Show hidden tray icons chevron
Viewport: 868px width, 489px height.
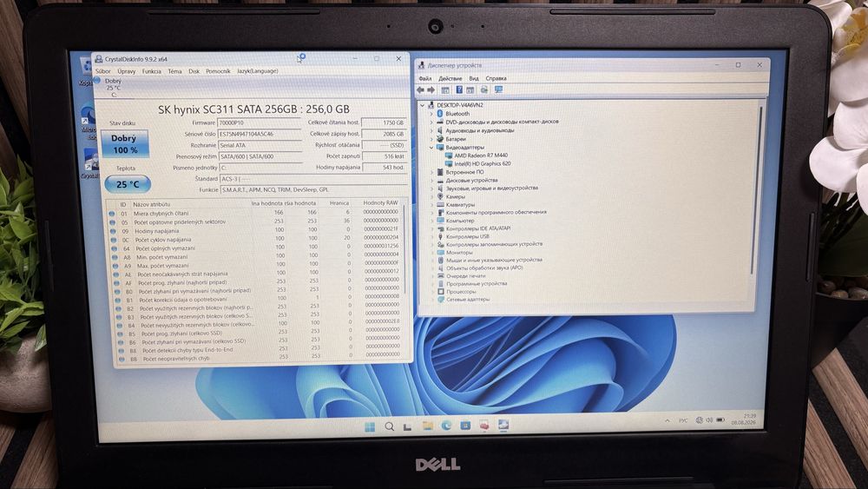(x=667, y=421)
